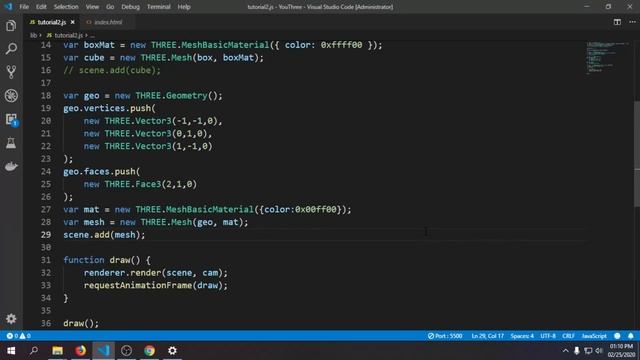Click UTF-8 encoding selector
Image resolution: width=640 pixels, height=360 pixels.
point(548,336)
